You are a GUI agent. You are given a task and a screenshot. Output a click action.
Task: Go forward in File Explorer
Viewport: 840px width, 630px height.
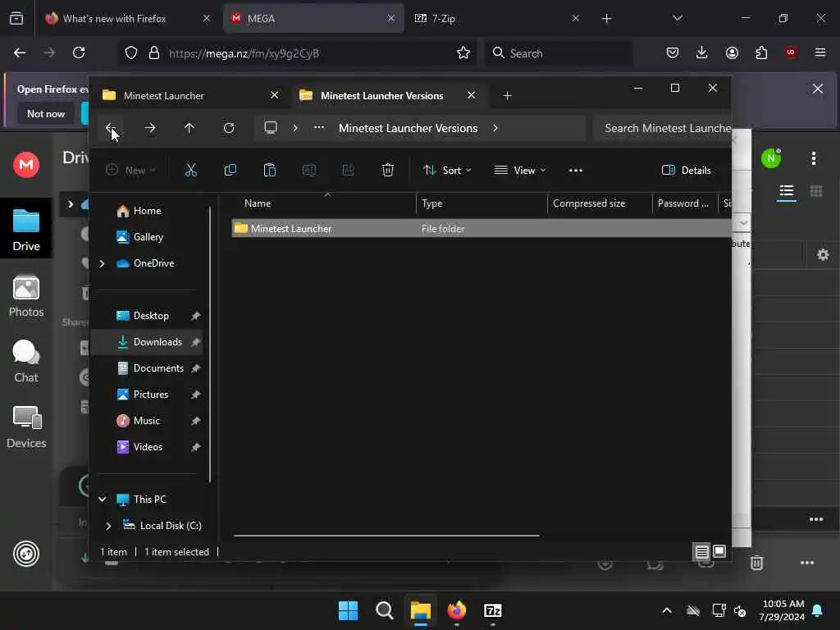(x=150, y=128)
